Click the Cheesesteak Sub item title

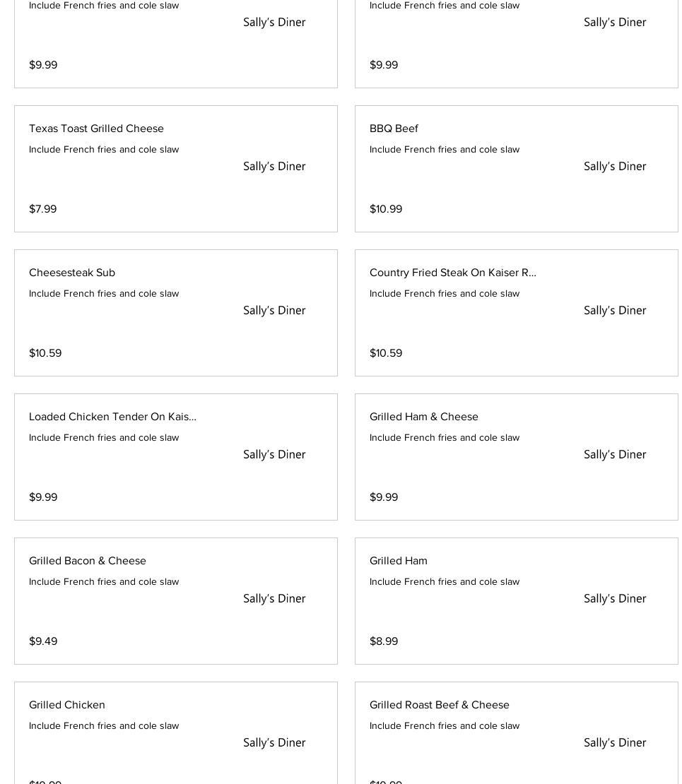pyautogui.click(x=72, y=273)
